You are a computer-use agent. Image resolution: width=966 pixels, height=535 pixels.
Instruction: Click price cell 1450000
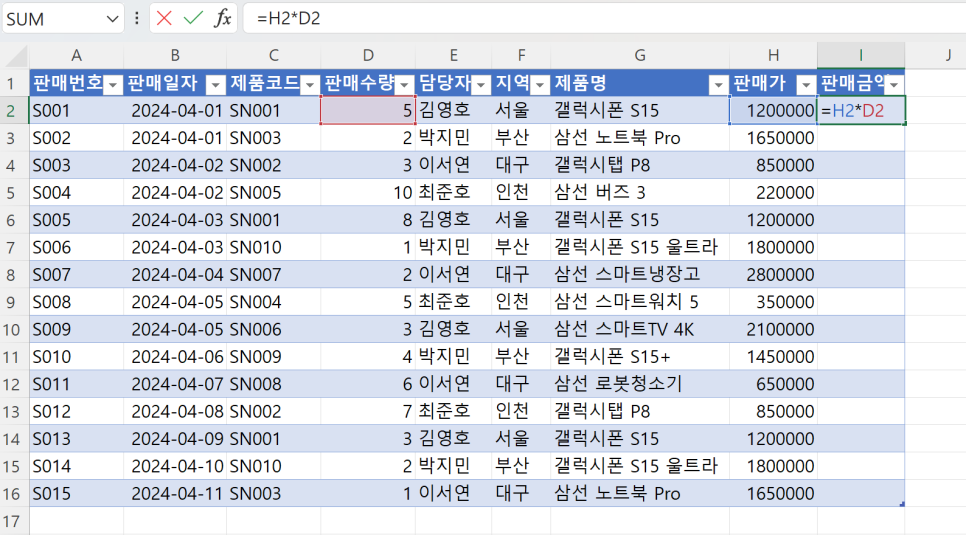pyautogui.click(x=774, y=356)
